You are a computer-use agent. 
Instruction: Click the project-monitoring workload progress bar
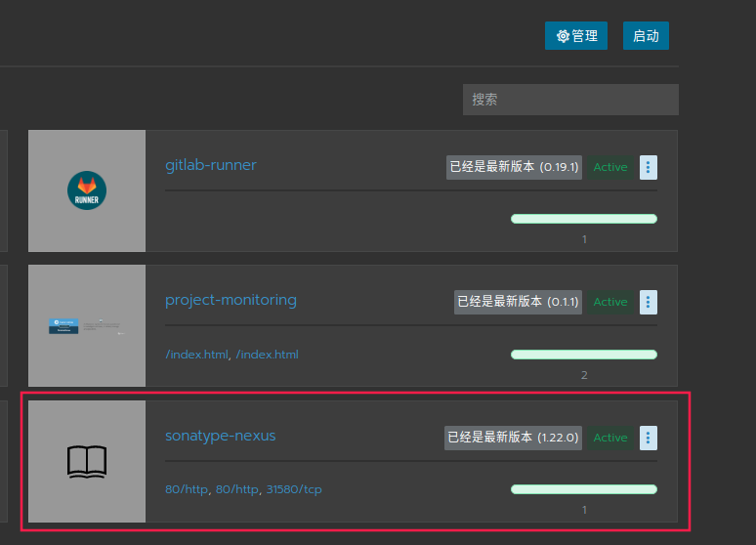pos(584,355)
